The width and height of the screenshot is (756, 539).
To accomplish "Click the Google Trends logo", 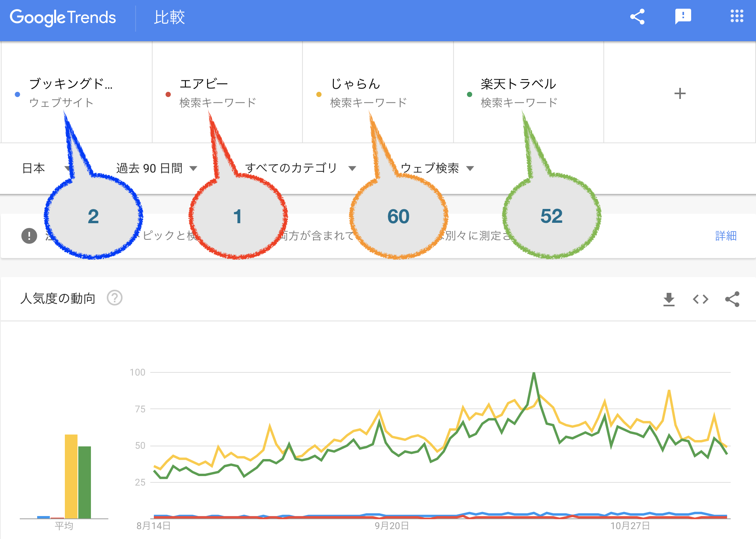I will pyautogui.click(x=63, y=17).
